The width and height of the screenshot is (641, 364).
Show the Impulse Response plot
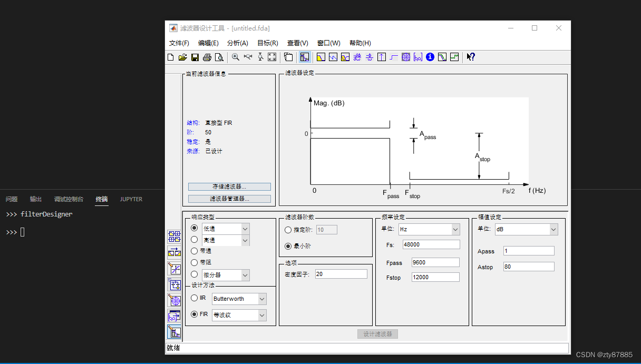[381, 56]
